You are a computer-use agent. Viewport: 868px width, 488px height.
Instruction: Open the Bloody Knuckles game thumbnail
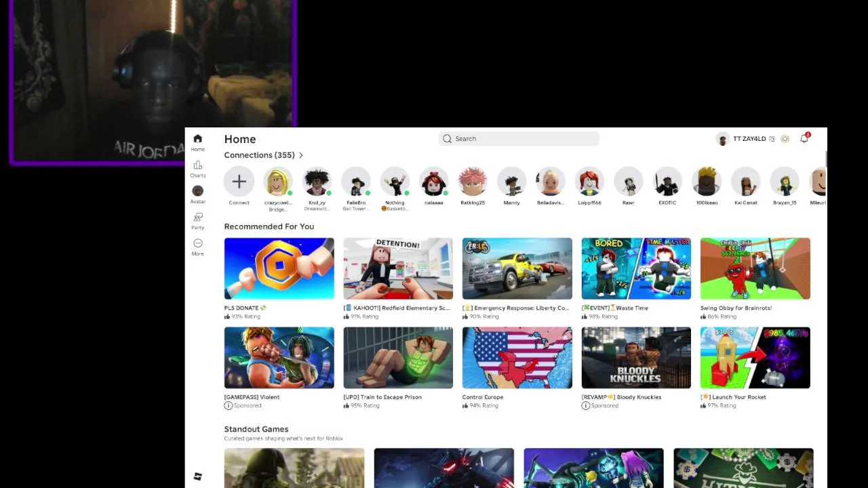pos(636,358)
